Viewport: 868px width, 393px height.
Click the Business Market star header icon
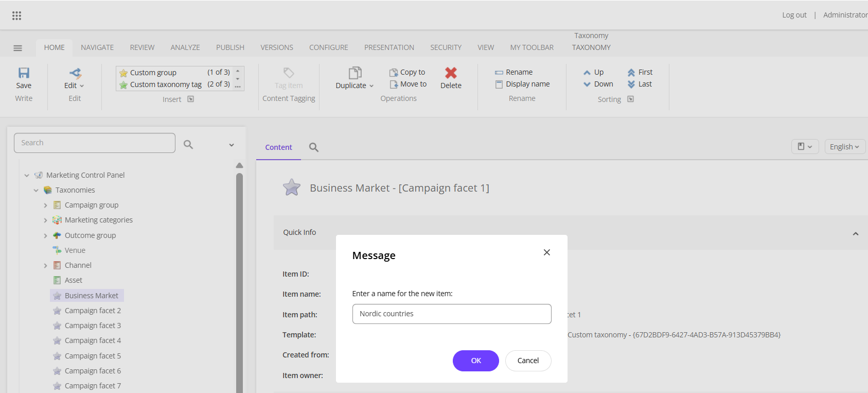(292, 187)
